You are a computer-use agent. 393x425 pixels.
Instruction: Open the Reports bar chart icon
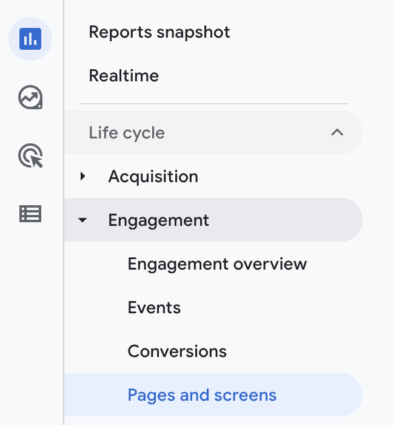(30, 39)
